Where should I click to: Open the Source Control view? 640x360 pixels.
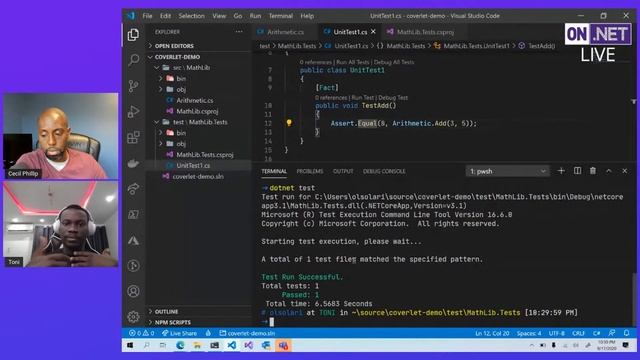point(133,86)
